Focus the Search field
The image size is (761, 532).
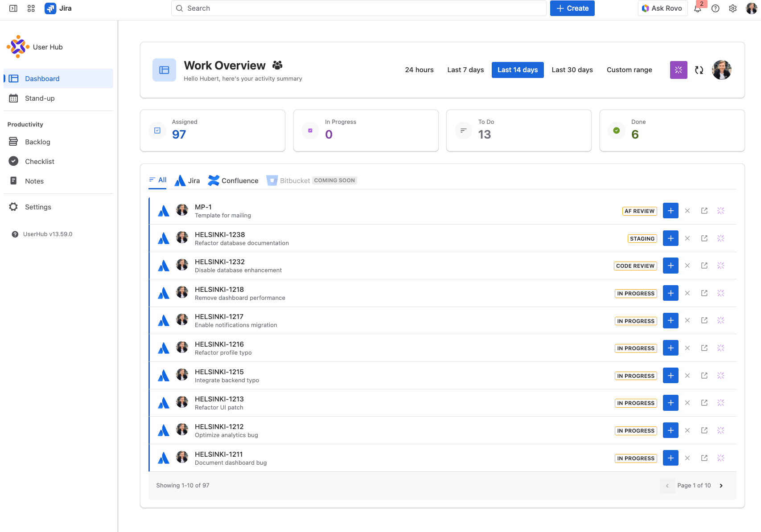click(359, 8)
